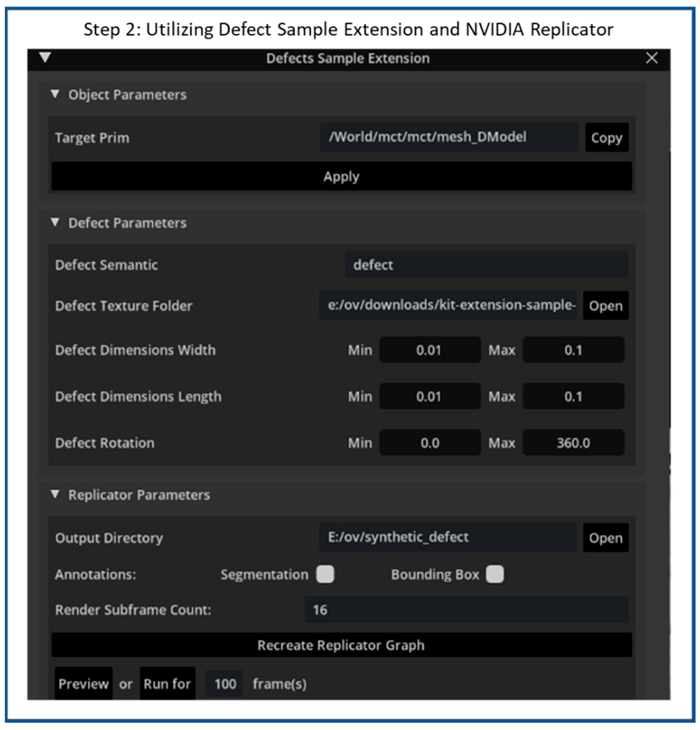The image size is (700, 730).
Task: Click the Defect Semantic text field
Action: pos(486,265)
